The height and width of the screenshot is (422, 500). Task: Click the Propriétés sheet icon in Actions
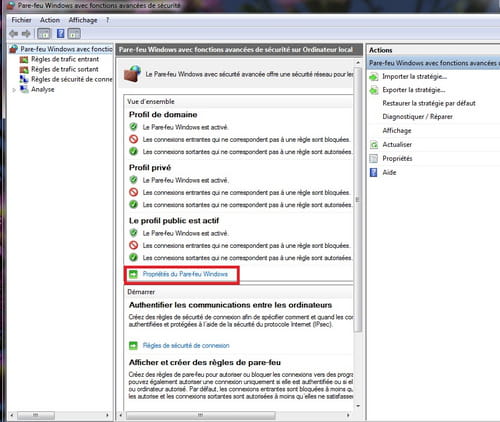pos(374,159)
